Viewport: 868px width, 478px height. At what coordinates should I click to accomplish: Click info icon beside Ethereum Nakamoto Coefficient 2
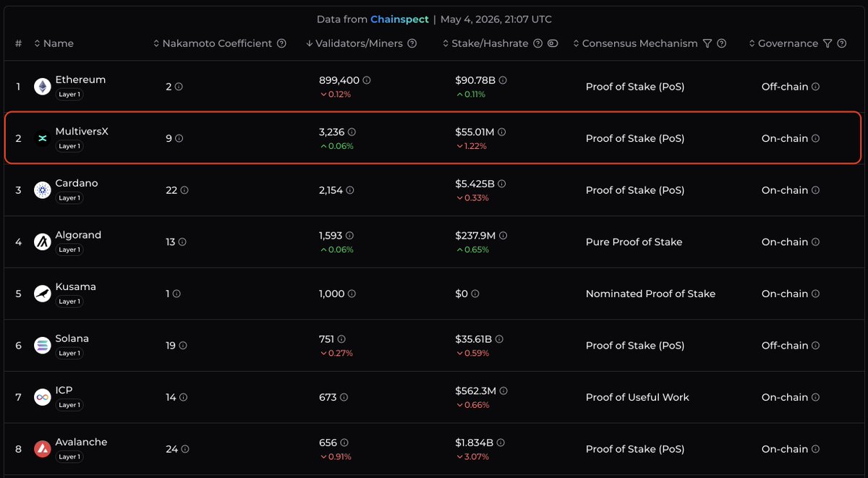pos(179,87)
